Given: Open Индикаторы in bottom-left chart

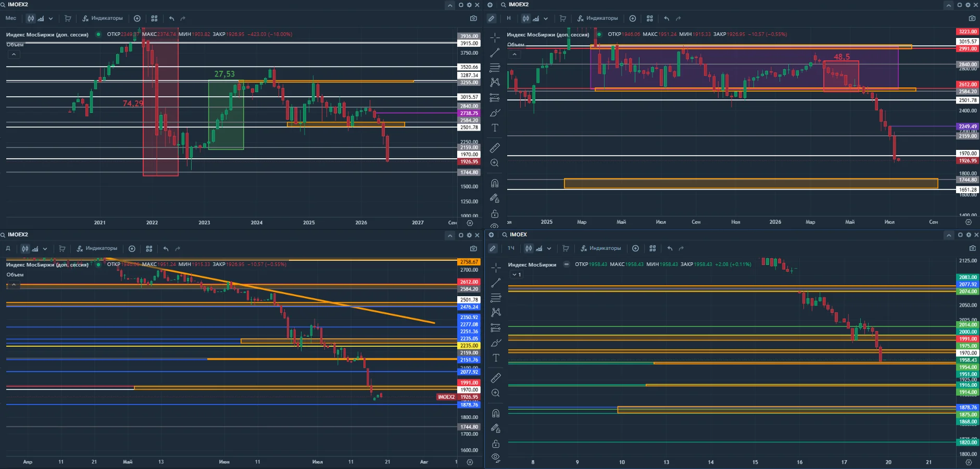Looking at the screenshot, I should 97,248.
